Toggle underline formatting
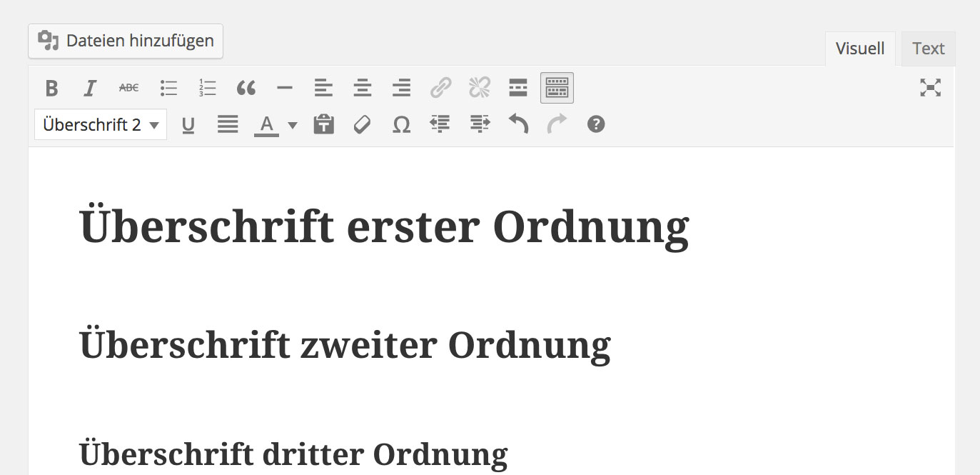Image resolution: width=980 pixels, height=475 pixels. pos(188,125)
